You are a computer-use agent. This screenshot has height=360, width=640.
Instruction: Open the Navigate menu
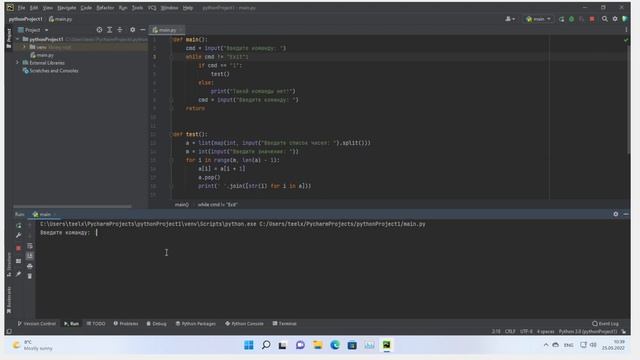[67, 8]
